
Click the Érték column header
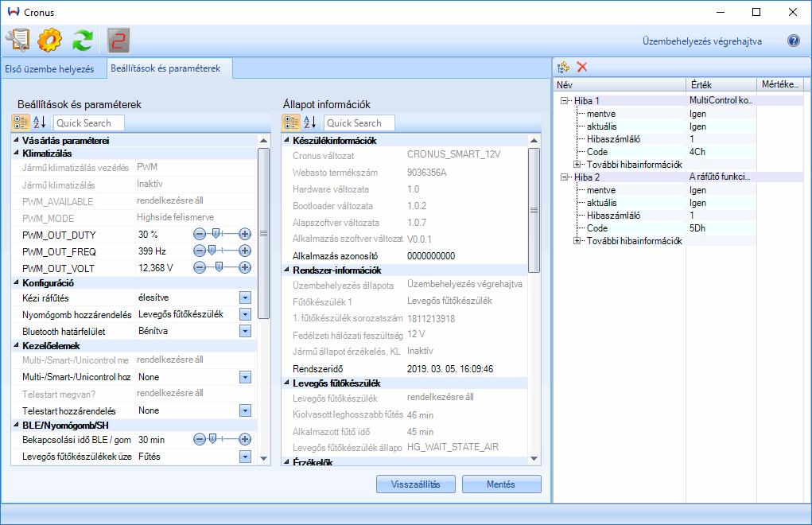[721, 84]
